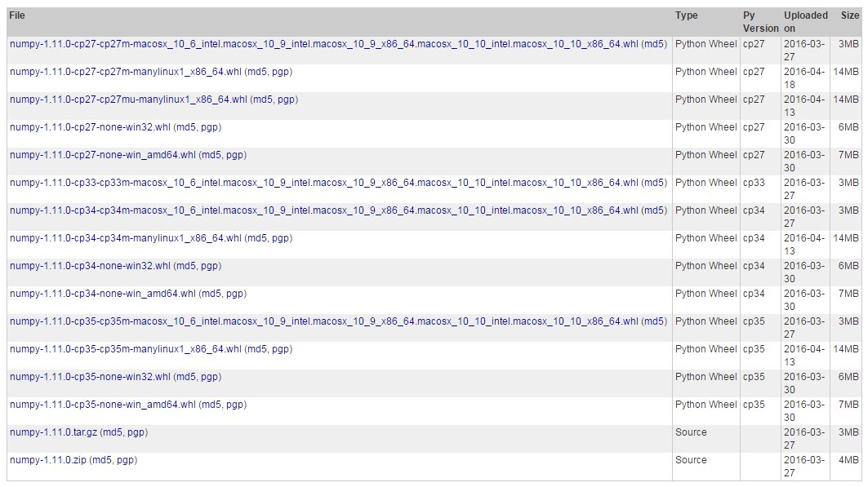Click the Size column header

(x=848, y=15)
